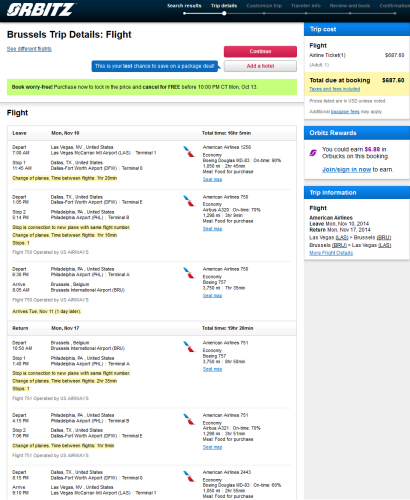Click the Orbitz logo
The width and height of the screenshot is (410, 500).
coord(41,9)
